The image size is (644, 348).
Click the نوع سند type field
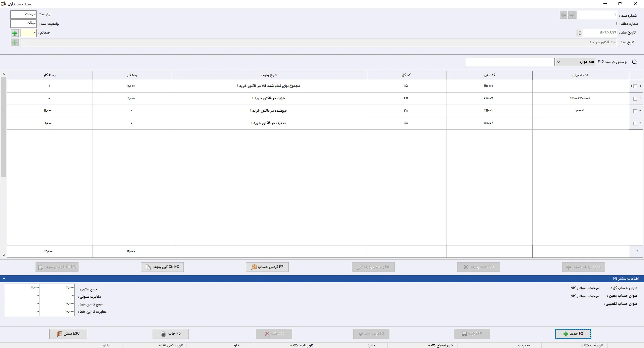[x=23, y=14]
